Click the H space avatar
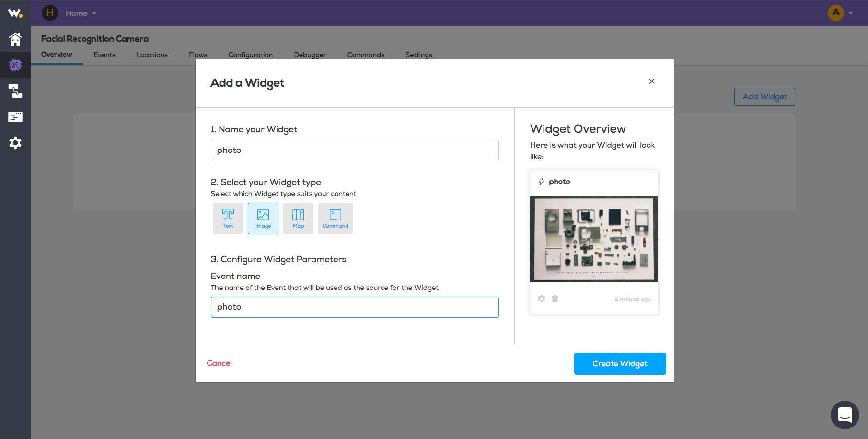 tap(50, 13)
